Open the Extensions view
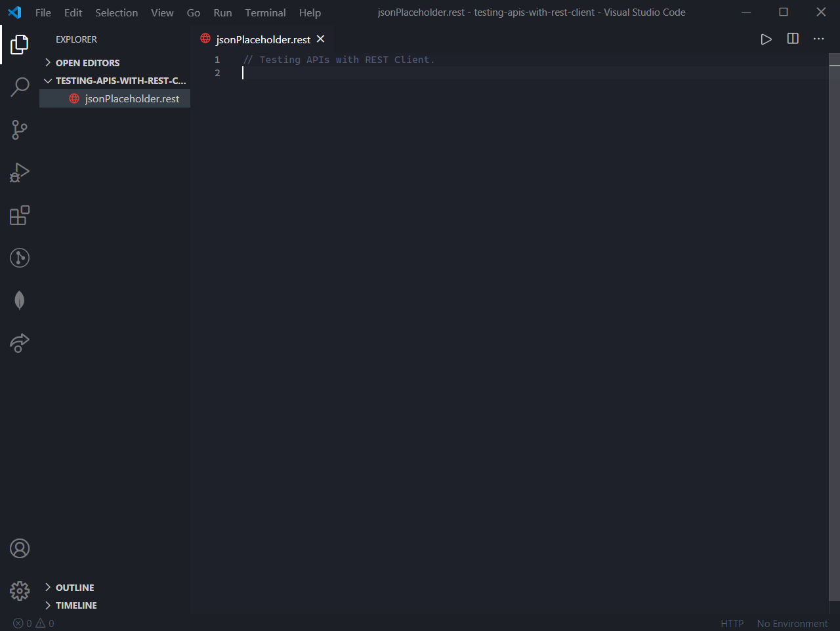 20,215
